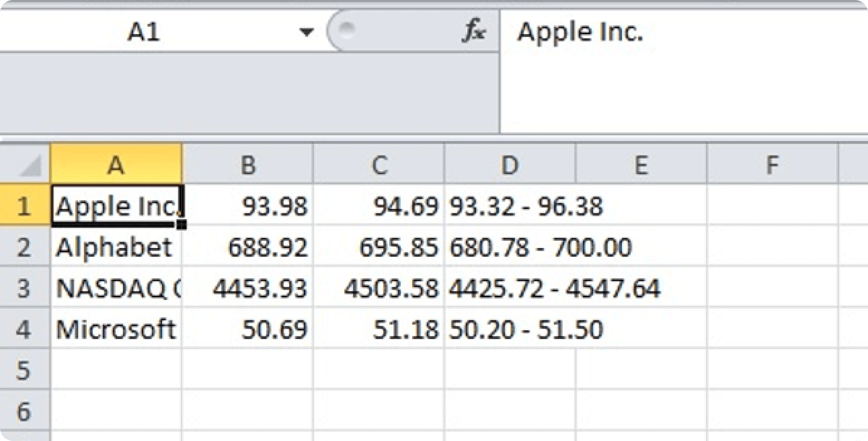Click the Alphabet cell
This screenshot has width=868, height=441.
116,246
